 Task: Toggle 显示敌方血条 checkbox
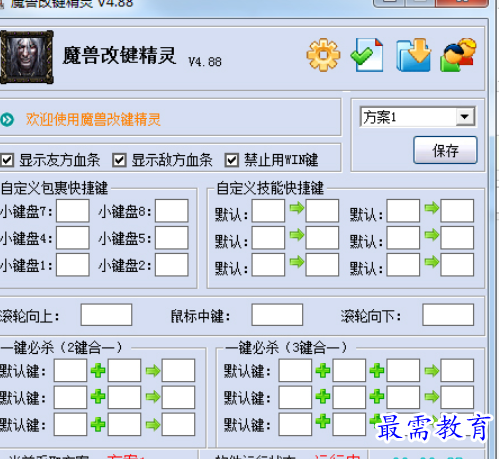119,160
